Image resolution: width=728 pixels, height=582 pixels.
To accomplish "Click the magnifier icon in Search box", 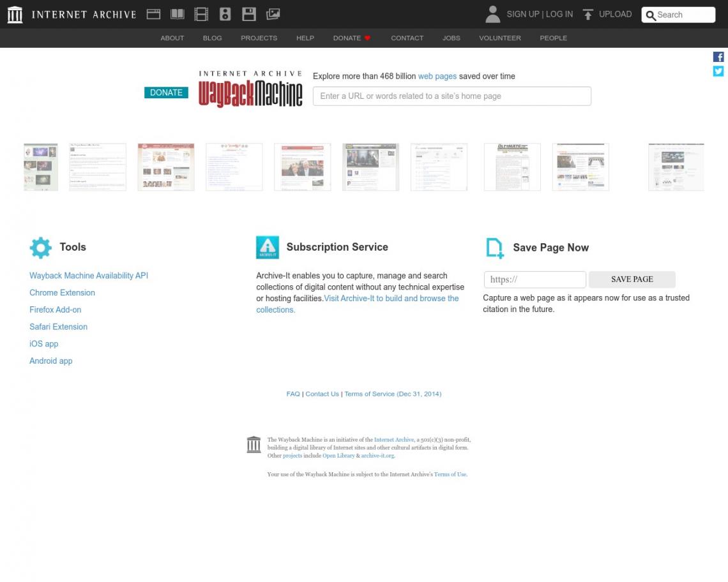I will coord(651,15).
